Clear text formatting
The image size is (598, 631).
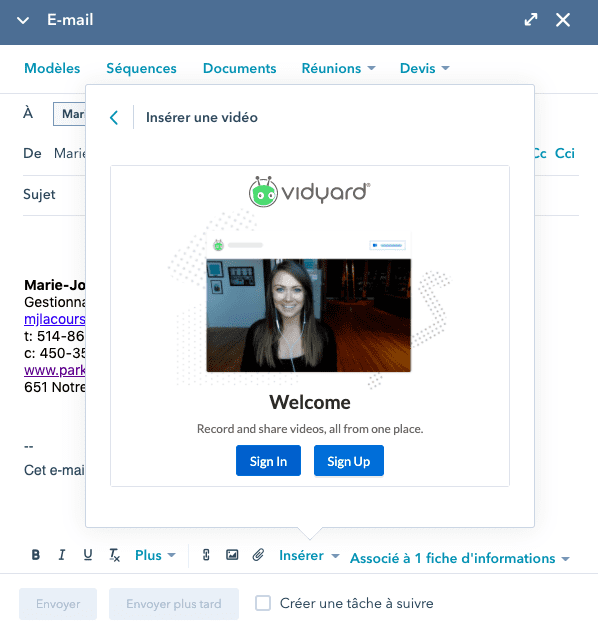[x=115, y=555]
